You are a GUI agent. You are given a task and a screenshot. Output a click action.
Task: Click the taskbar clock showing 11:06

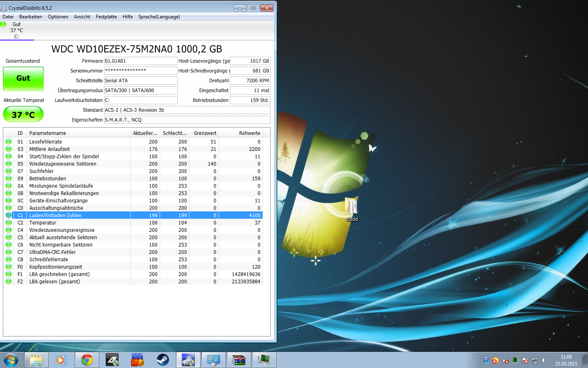coord(566,357)
